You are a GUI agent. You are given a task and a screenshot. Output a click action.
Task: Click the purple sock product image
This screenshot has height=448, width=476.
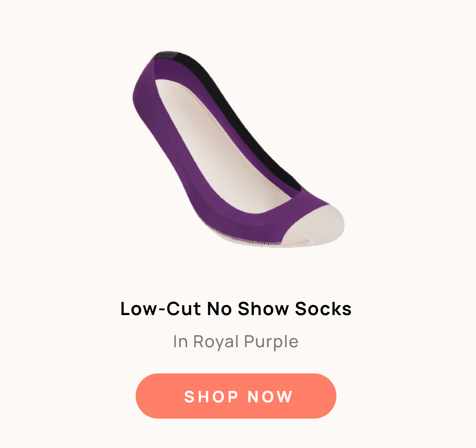pos(238,150)
